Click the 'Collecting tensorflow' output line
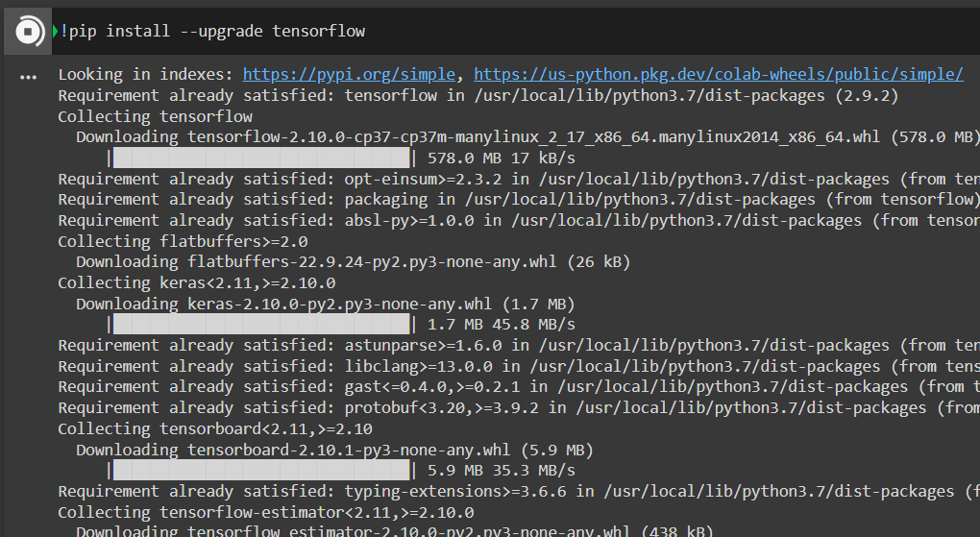This screenshot has height=537, width=980. pyautogui.click(x=156, y=116)
